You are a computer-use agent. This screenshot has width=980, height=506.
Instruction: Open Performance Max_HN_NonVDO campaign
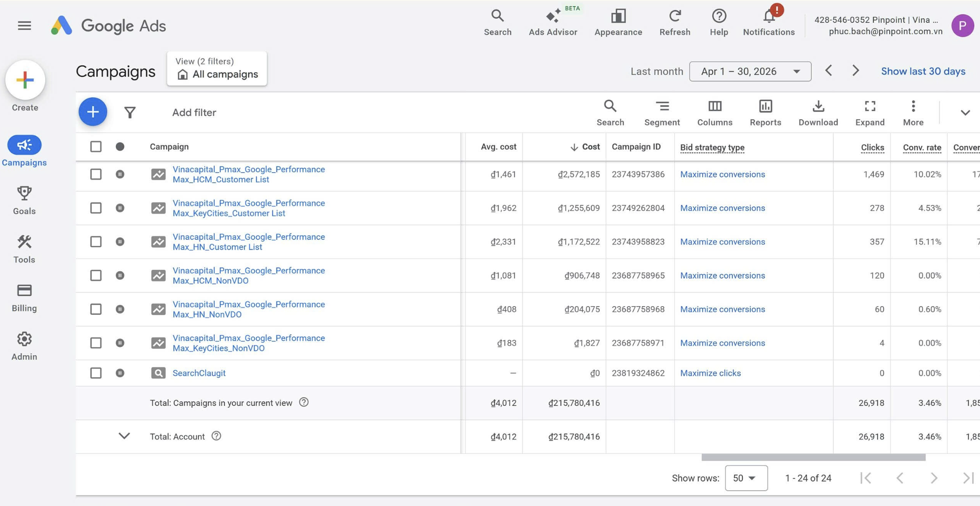point(249,309)
